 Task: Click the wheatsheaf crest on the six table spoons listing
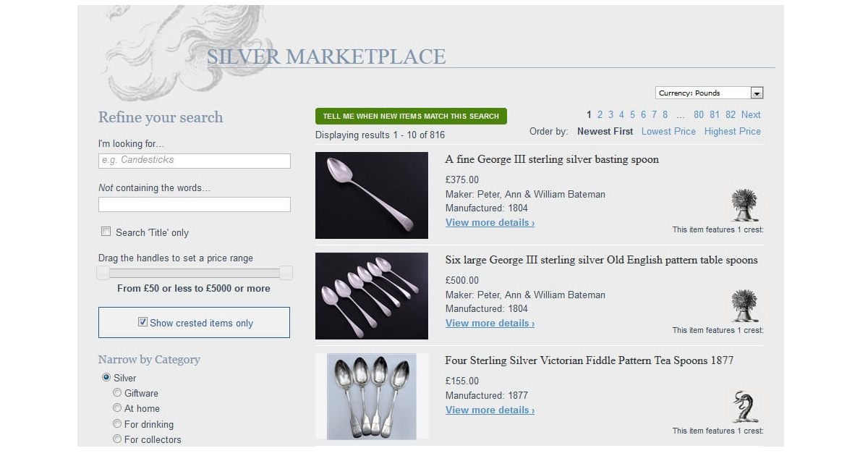tap(744, 306)
